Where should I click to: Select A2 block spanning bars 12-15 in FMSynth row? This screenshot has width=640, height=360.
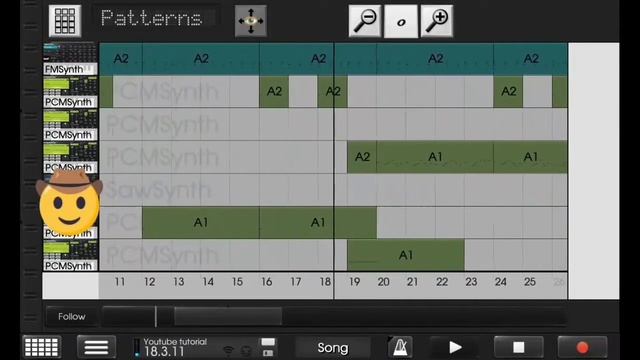click(x=201, y=59)
